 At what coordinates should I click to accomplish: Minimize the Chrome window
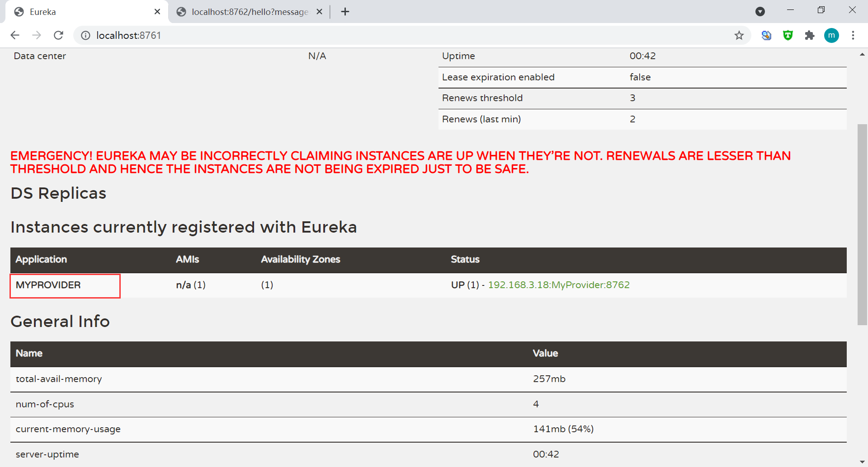(x=791, y=10)
